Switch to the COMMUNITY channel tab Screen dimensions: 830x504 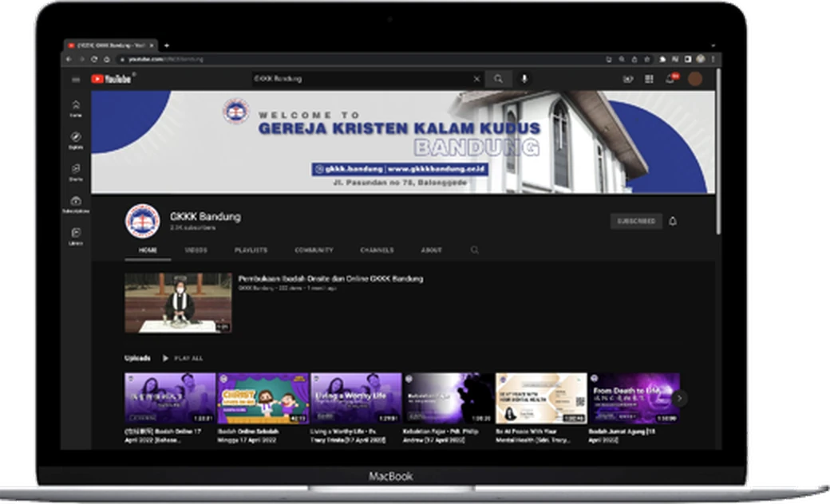314,250
